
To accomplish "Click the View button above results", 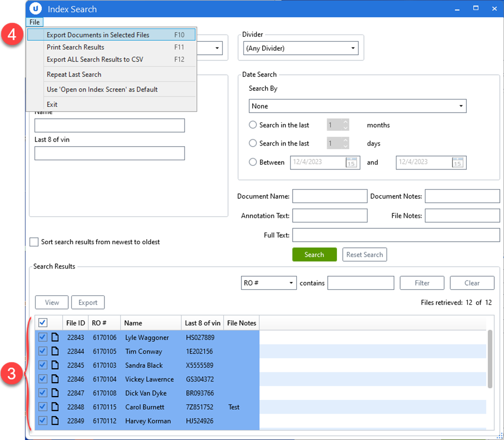I will pyautogui.click(x=52, y=302).
